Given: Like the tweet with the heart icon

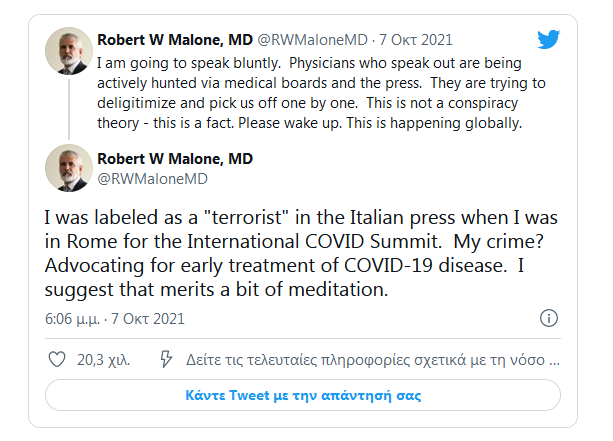Looking at the screenshot, I should tap(58, 359).
